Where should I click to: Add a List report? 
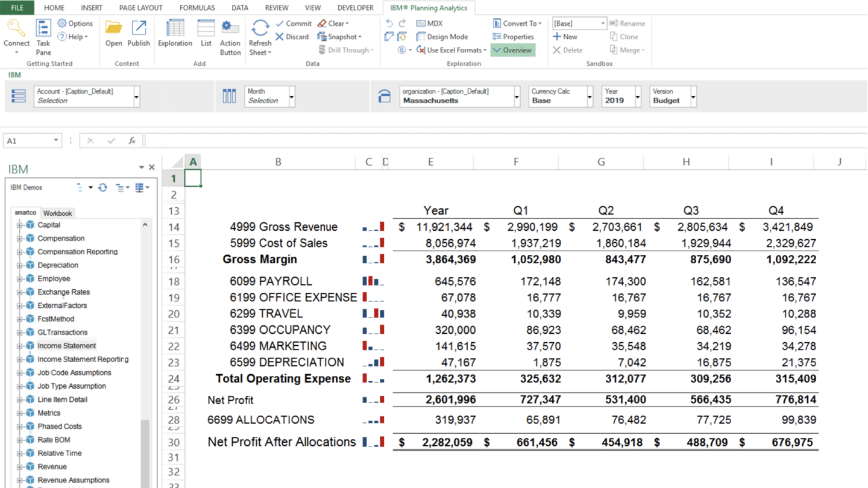click(x=206, y=33)
